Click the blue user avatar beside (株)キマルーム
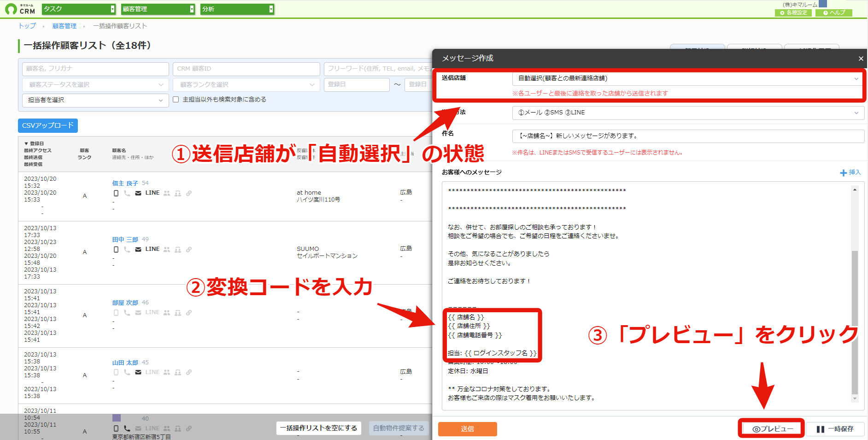 click(823, 4)
